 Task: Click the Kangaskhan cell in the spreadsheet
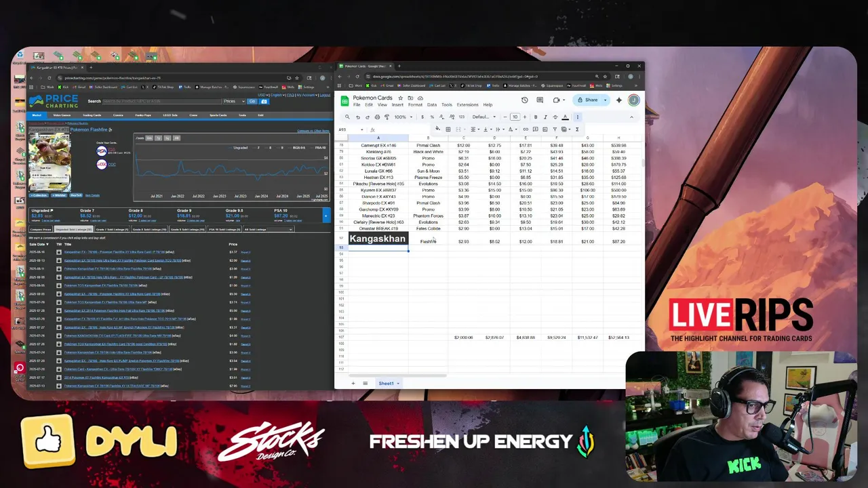378,239
